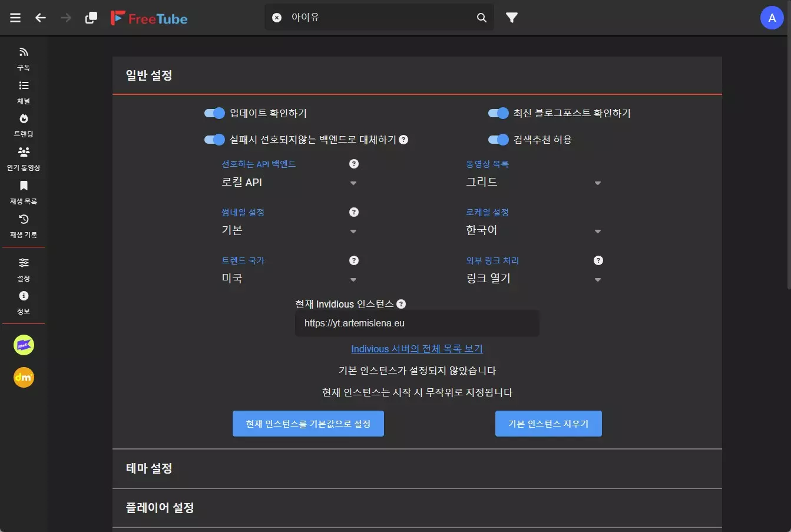The width and height of the screenshot is (791, 532).
Task: Click 기본 인스턴스가 설정되지 않았습니다 text
Action: [417, 371]
